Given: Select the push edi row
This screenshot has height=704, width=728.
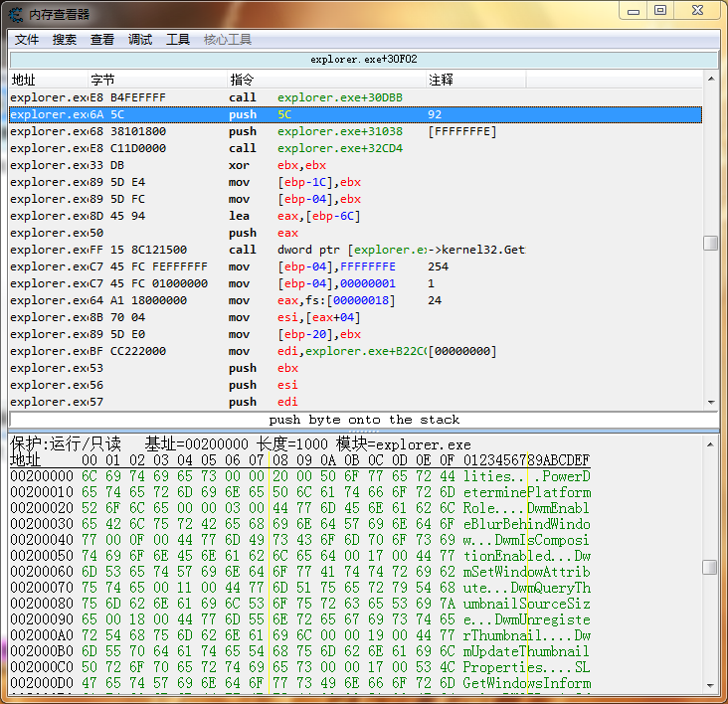Looking at the screenshot, I should pos(356,402).
